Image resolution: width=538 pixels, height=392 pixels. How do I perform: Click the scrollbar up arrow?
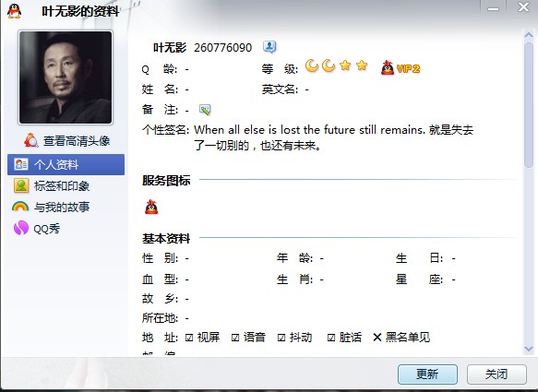529,35
